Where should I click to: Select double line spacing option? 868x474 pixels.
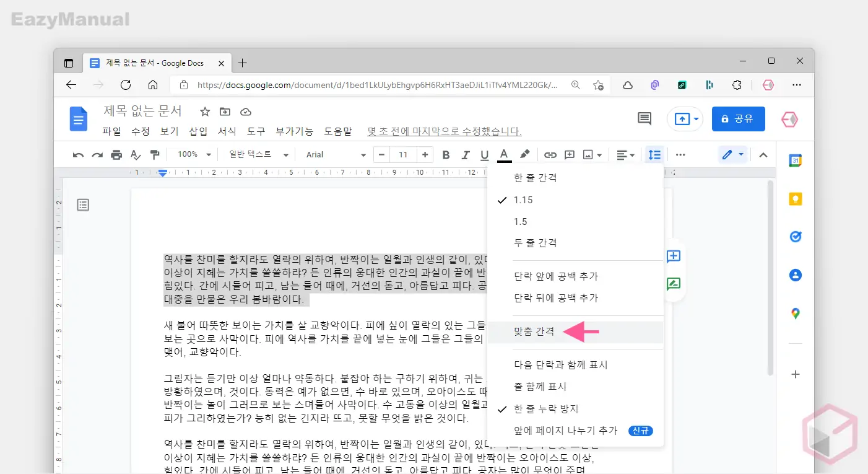(575, 243)
